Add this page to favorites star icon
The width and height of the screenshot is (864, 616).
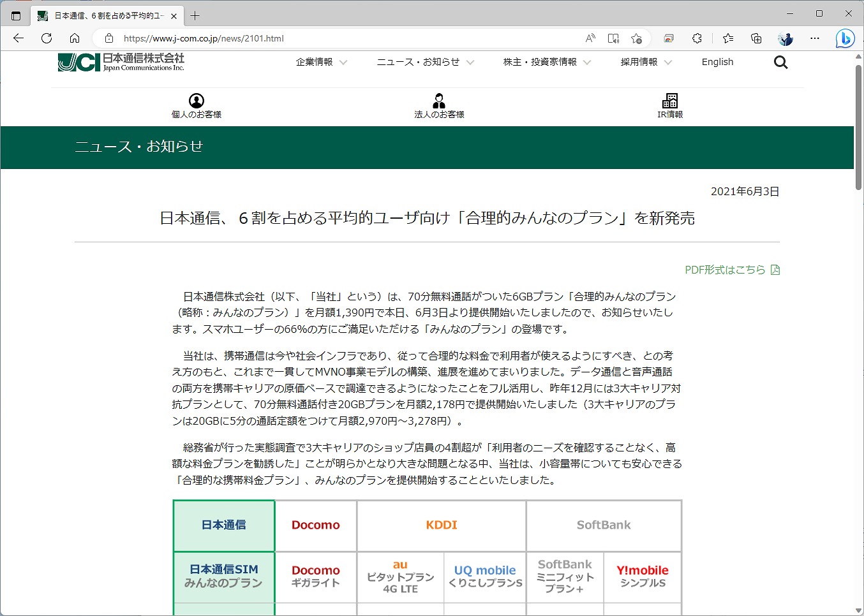pyautogui.click(x=636, y=38)
